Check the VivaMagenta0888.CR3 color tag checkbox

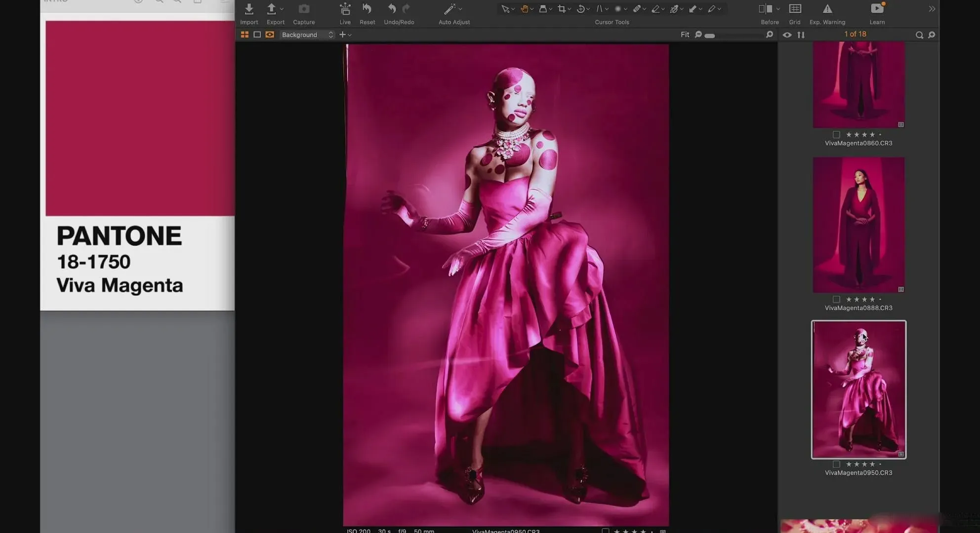[x=836, y=300]
